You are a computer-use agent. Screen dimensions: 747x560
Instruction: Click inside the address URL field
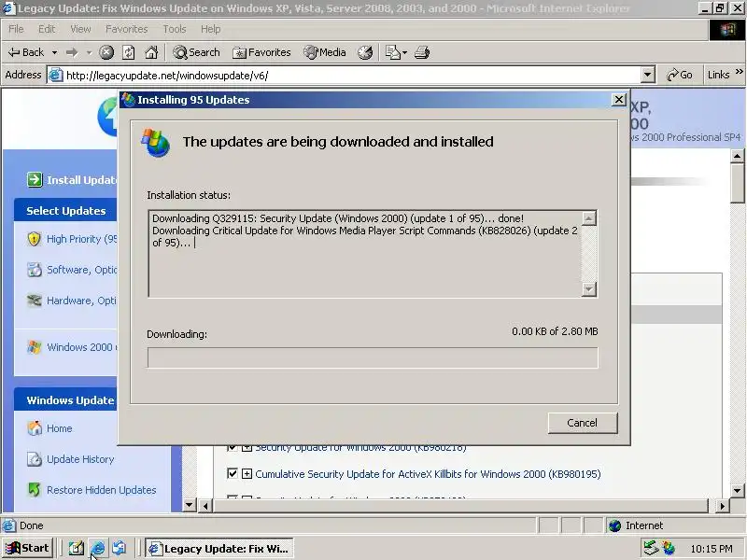[353, 76]
